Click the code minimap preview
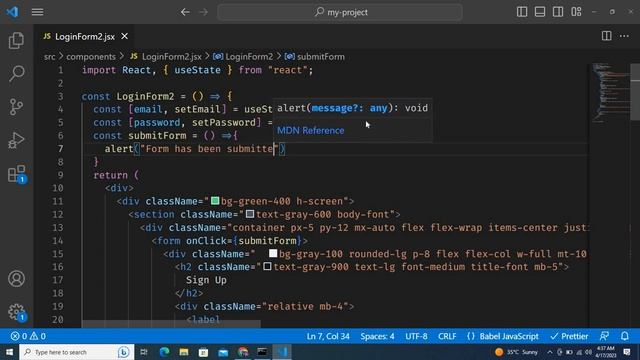640x360 pixels. tap(610, 94)
